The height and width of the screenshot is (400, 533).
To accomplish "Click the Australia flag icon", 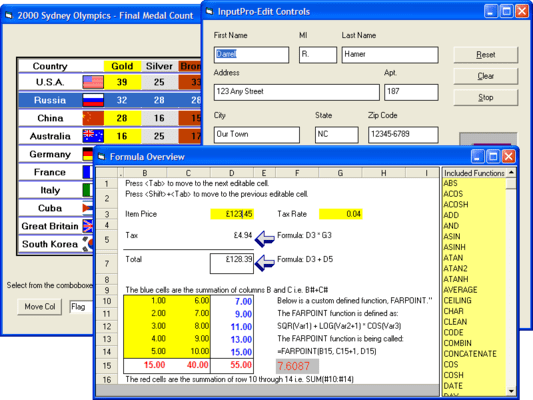I will (x=93, y=136).
